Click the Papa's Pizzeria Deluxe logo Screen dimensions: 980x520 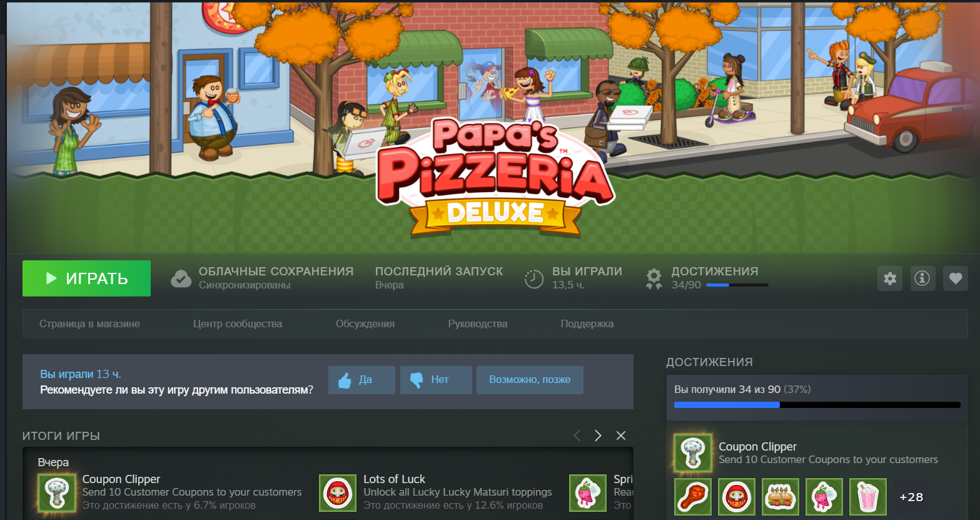tap(495, 177)
